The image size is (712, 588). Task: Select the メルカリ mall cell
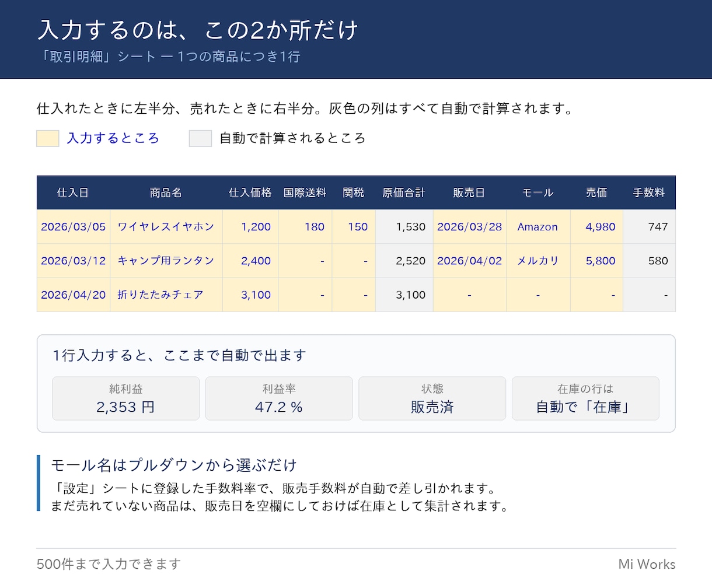tap(538, 261)
